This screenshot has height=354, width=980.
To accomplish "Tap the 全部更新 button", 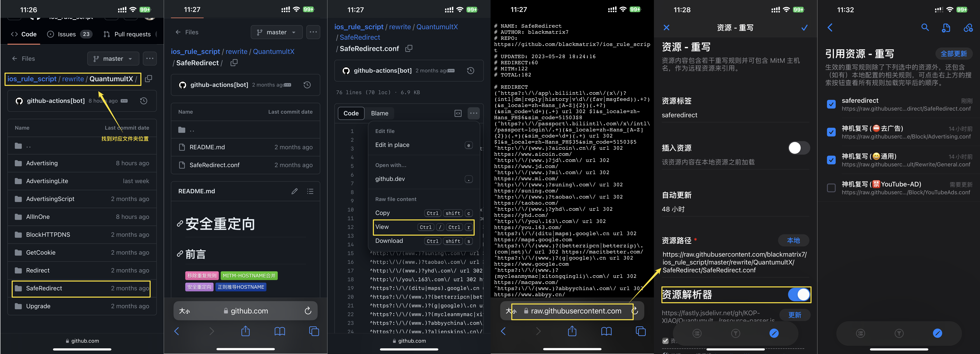I will tap(953, 54).
